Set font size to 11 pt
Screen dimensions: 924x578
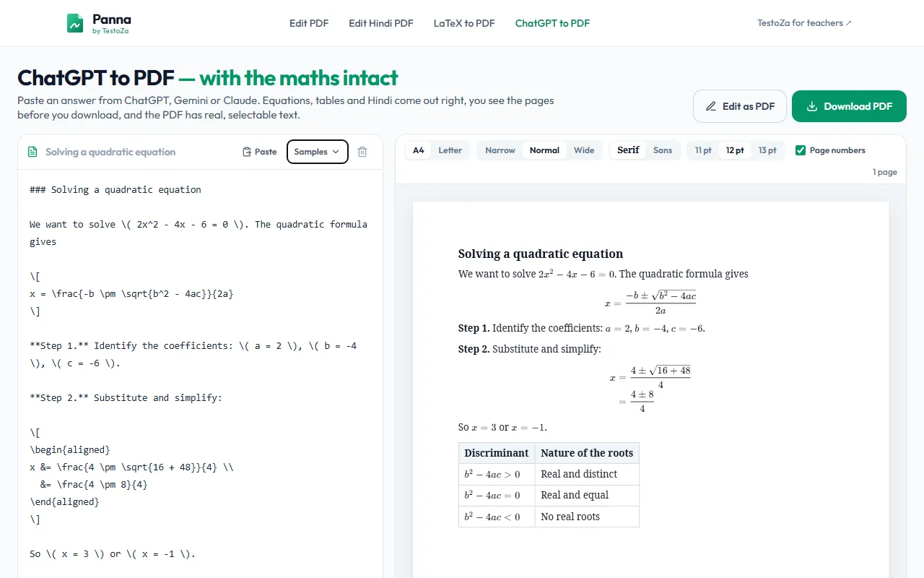coord(703,150)
